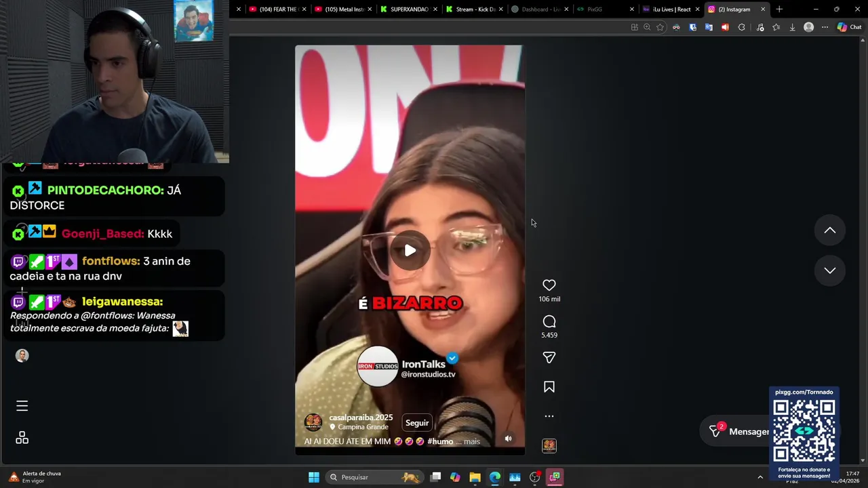This screenshot has height=488, width=868.
Task: Go to previous reel with up arrow
Action: (829, 230)
